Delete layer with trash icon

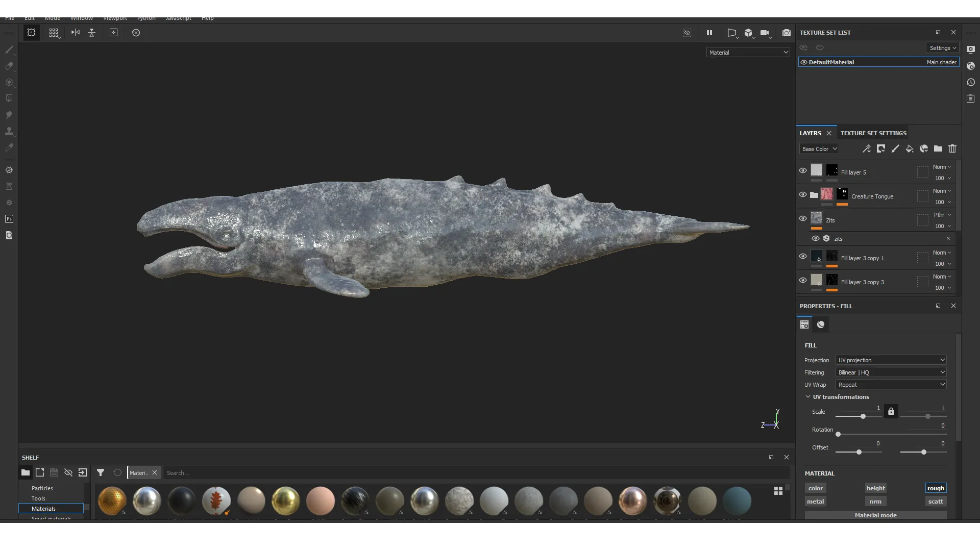pos(952,149)
